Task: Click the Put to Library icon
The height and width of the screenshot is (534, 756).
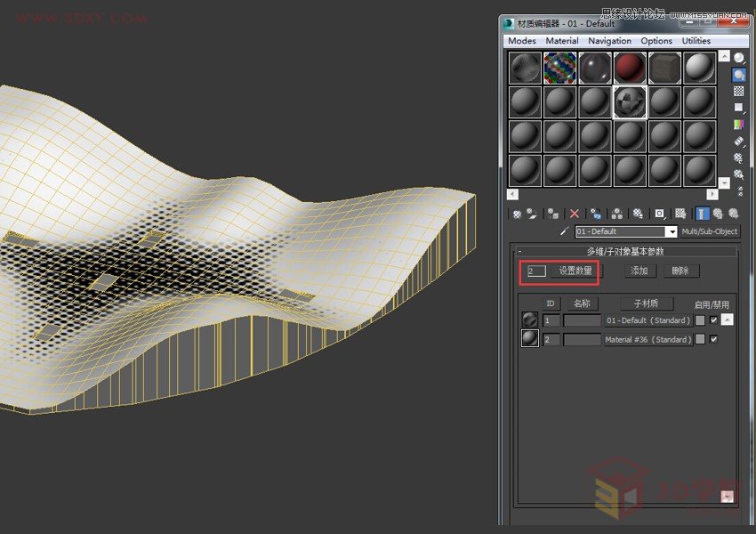Action: pyautogui.click(x=638, y=214)
